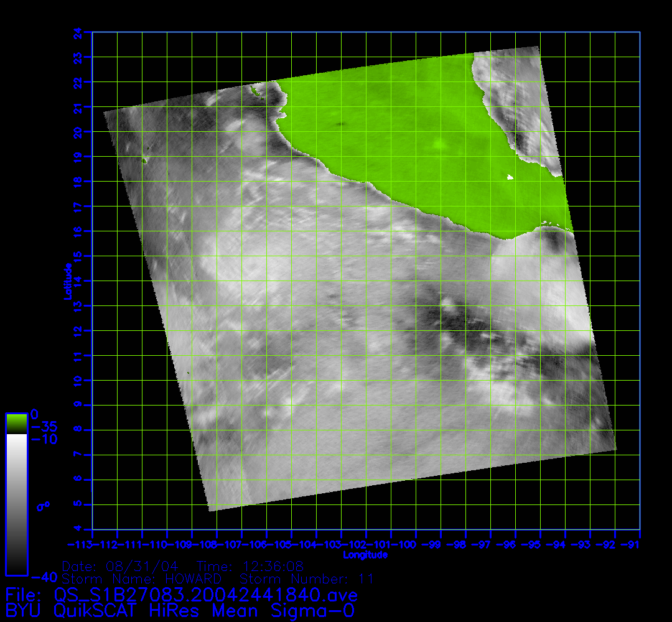
Task: Click the file name QS_S1B27083.20042441840.ave text
Action: tap(205, 595)
